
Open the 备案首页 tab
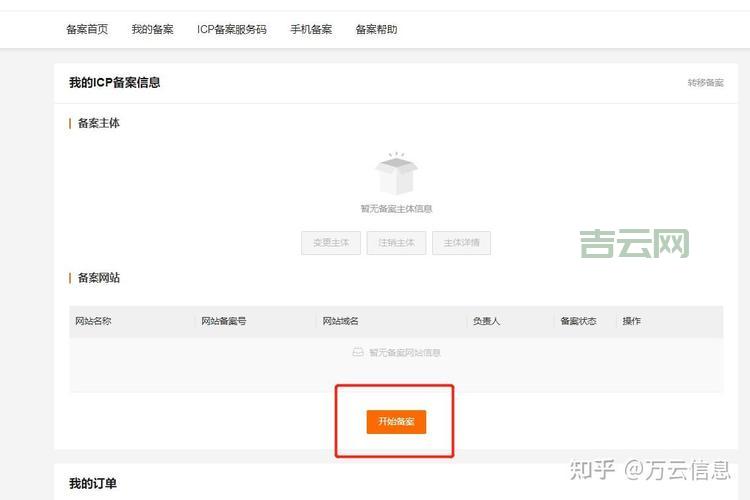[x=87, y=29]
